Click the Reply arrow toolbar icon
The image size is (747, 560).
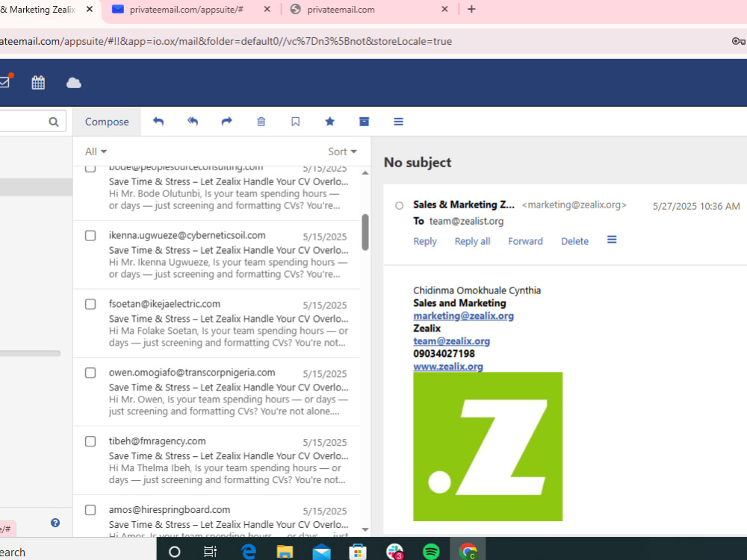pos(158,122)
